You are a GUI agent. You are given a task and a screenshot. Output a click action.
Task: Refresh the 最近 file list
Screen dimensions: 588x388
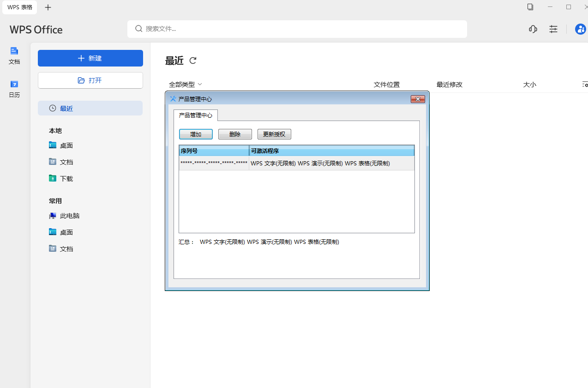pyautogui.click(x=193, y=61)
